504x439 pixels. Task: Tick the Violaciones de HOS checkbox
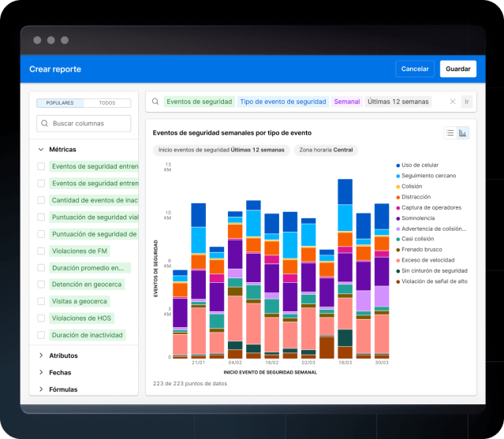tap(41, 318)
